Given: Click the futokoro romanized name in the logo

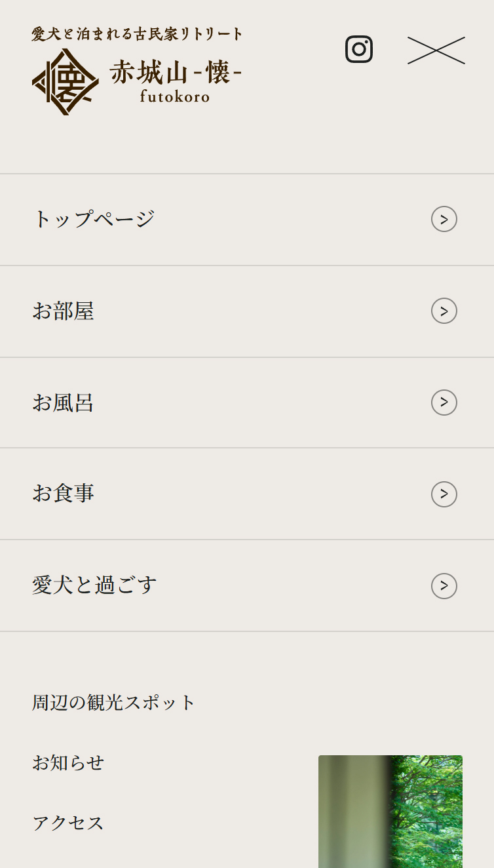Looking at the screenshot, I should (x=175, y=96).
